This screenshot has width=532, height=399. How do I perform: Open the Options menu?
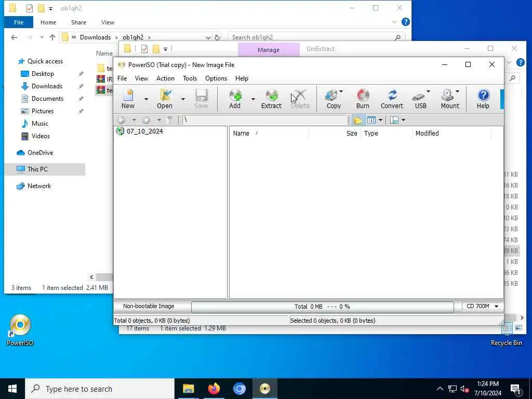pos(216,78)
